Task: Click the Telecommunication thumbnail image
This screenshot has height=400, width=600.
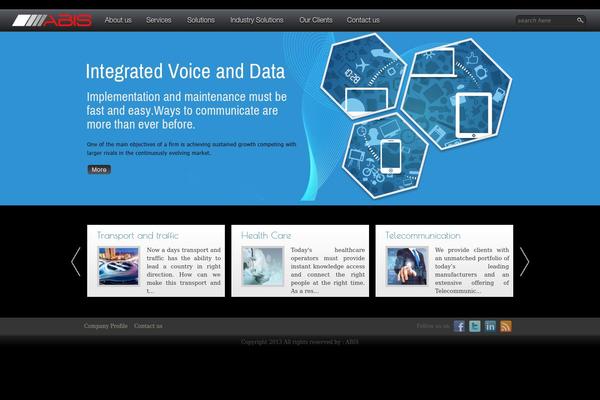Action: click(x=407, y=266)
